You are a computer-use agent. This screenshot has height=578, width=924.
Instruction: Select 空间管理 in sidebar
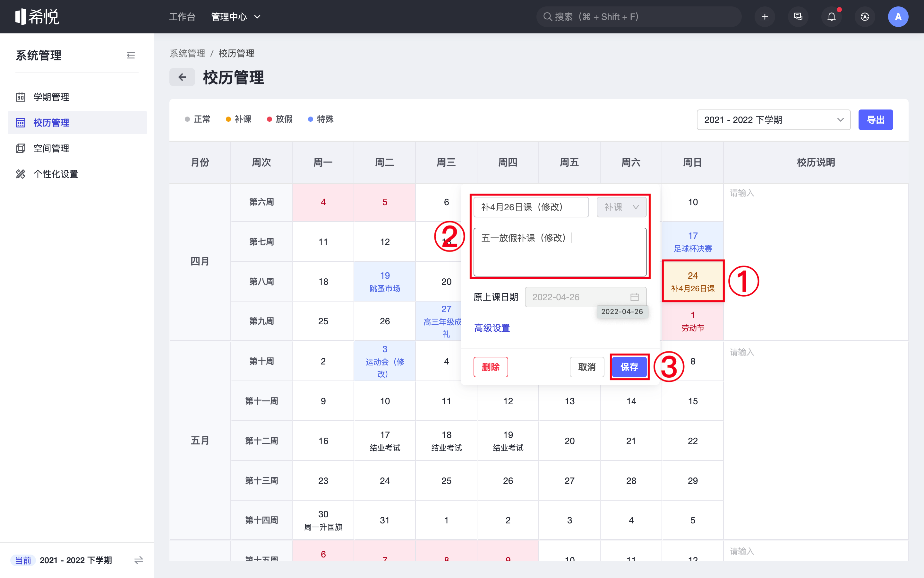tap(77, 148)
